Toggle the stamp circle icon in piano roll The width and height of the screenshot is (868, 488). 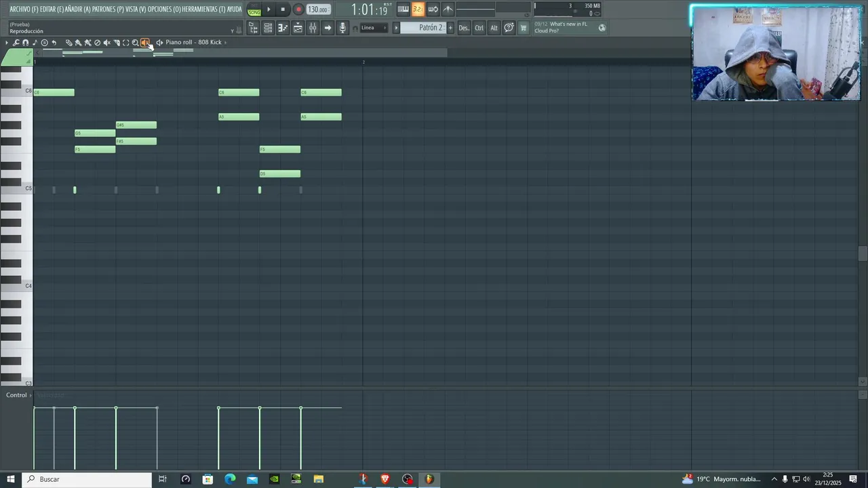pyautogui.click(x=45, y=42)
